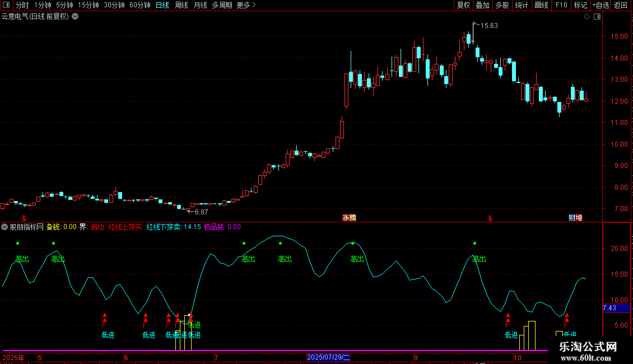
Task: Add stock to 自选 watchlist
Action: click(x=601, y=5)
